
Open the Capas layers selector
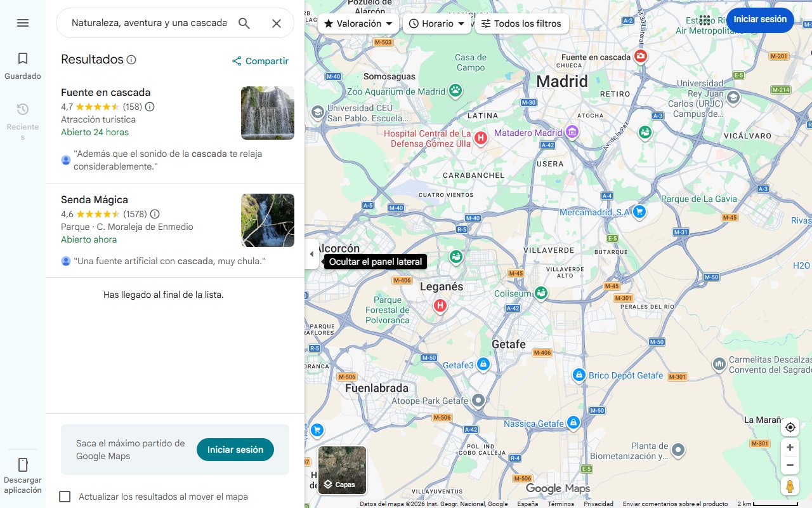[x=342, y=470]
